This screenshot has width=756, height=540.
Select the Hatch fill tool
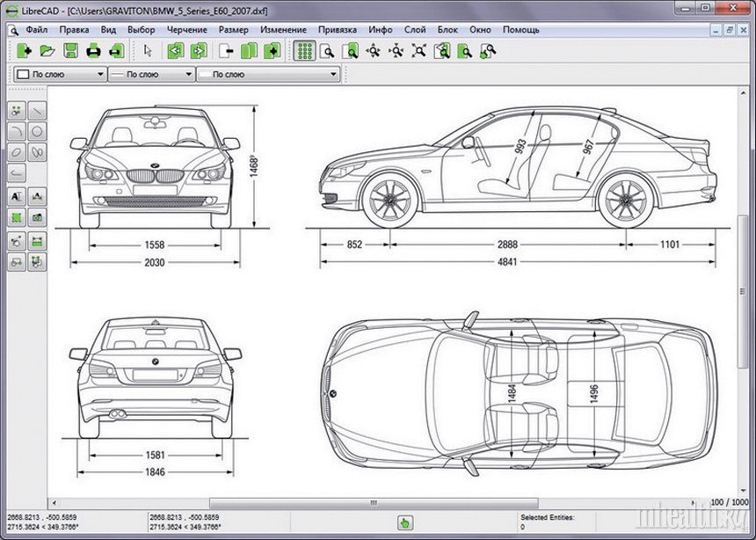coord(17,216)
